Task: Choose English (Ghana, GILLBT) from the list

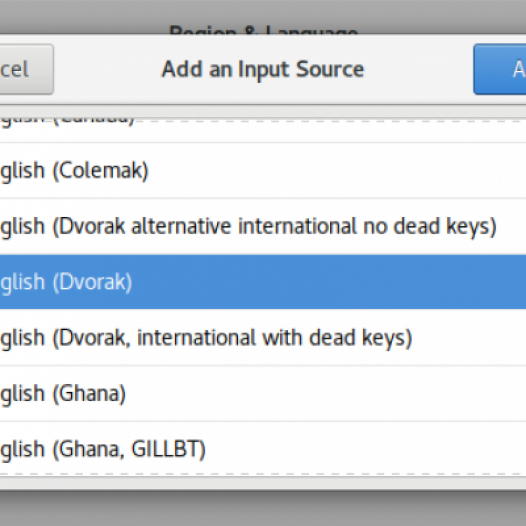Action: [x=263, y=449]
